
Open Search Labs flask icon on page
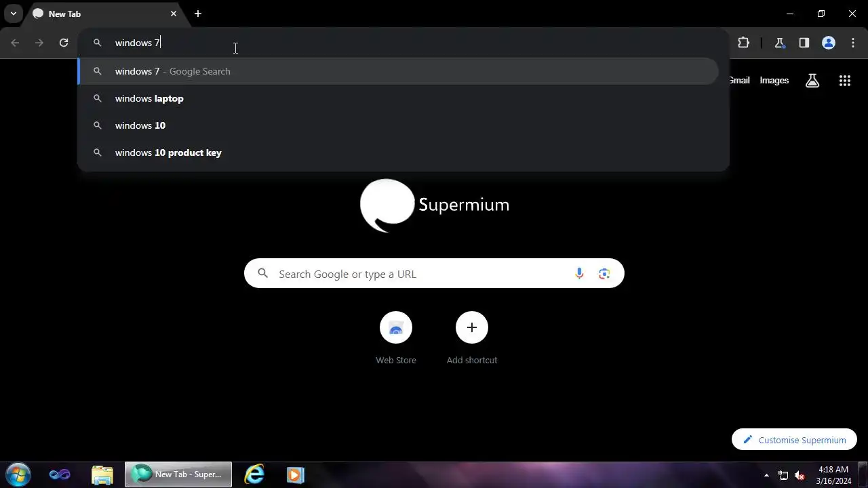coord(812,81)
